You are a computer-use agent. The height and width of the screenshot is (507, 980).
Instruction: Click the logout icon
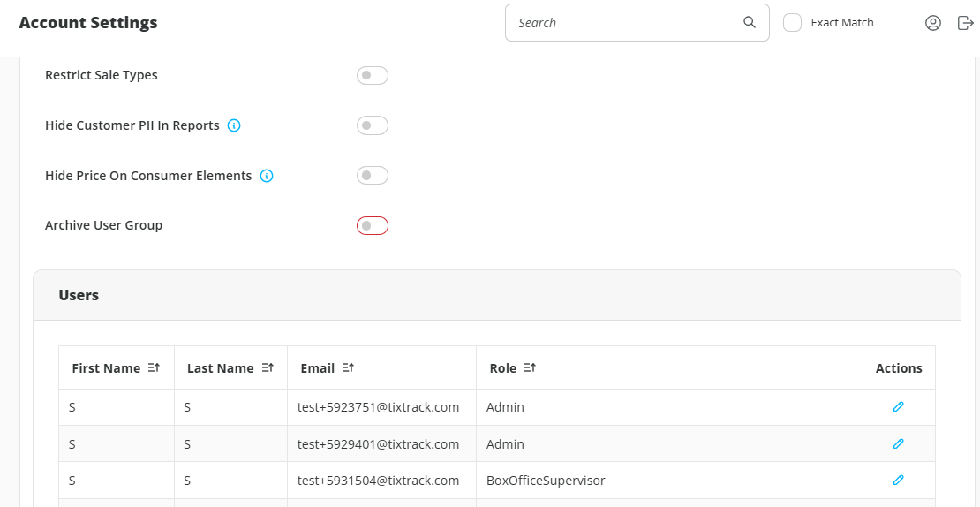tap(966, 23)
